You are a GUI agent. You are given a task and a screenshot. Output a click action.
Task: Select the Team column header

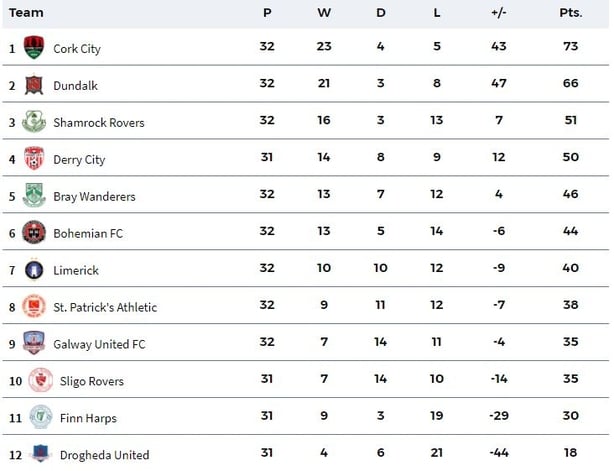point(26,13)
